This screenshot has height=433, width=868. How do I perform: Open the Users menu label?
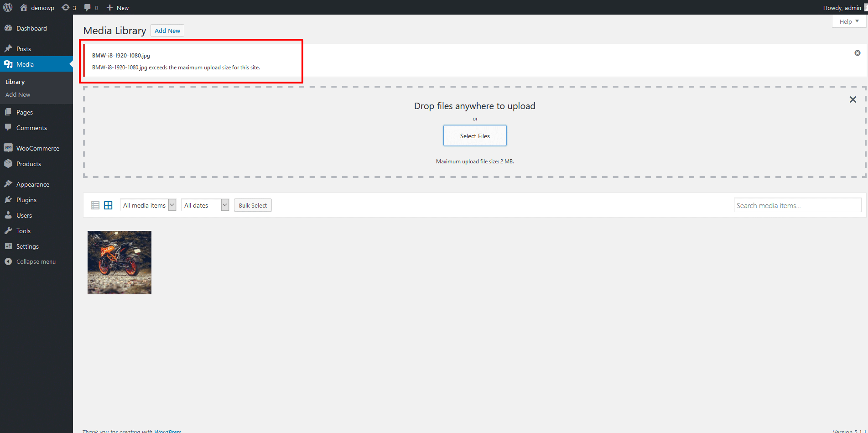coord(24,215)
